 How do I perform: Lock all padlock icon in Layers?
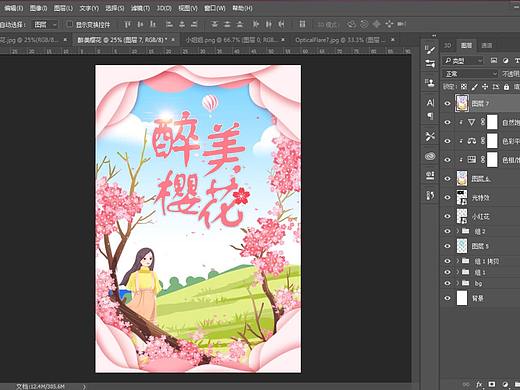click(506, 87)
